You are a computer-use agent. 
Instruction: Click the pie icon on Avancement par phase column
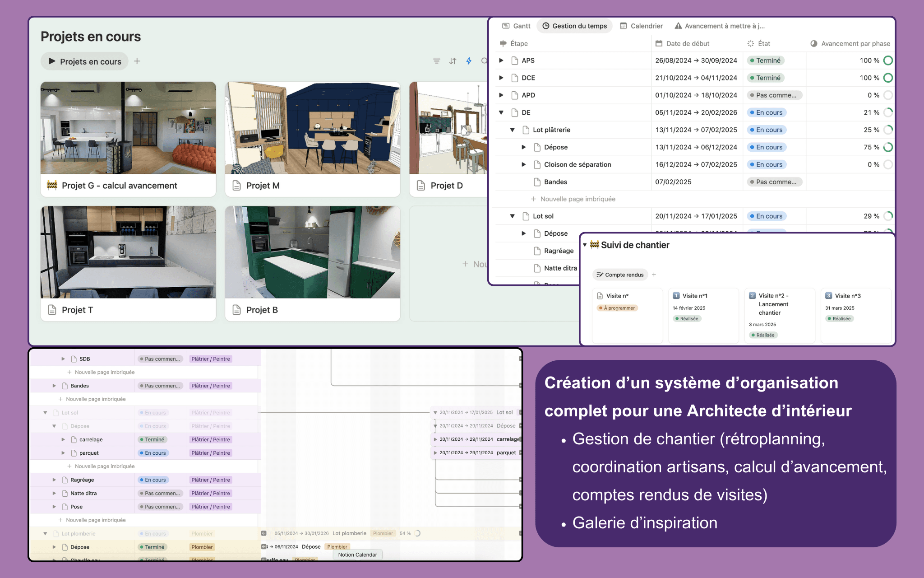click(813, 43)
